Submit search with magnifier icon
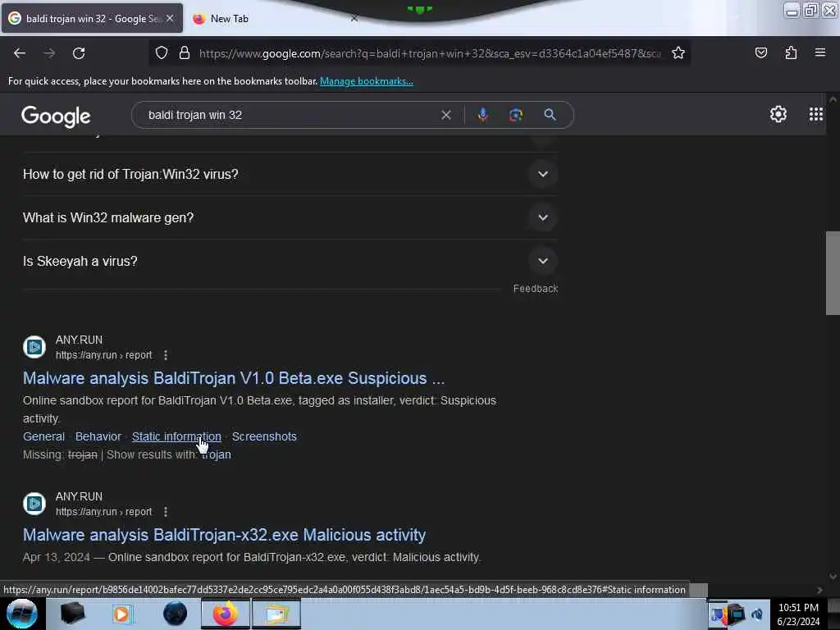Screen dimensions: 840x630 550,115
